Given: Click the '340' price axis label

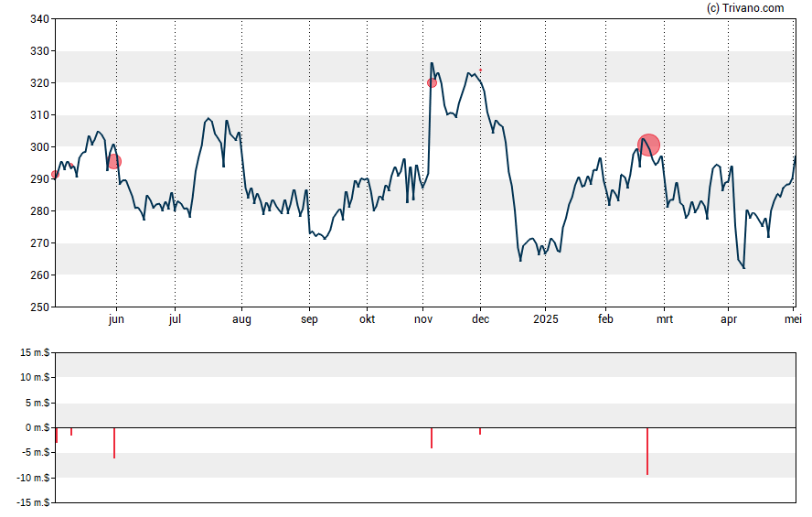Looking at the screenshot, I should click(40, 19).
